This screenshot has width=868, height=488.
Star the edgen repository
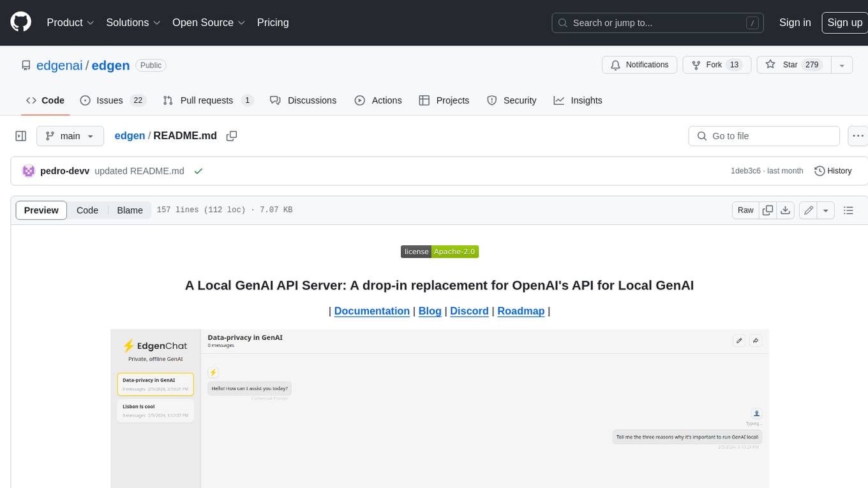(794, 65)
